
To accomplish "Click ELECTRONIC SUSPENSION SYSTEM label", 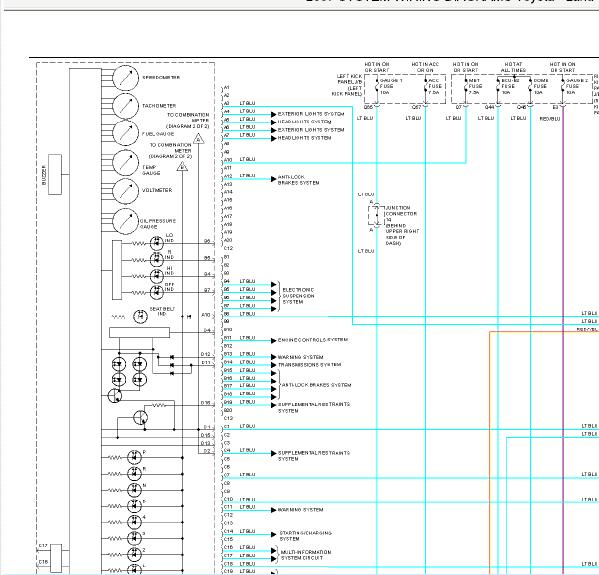I will tap(298, 296).
